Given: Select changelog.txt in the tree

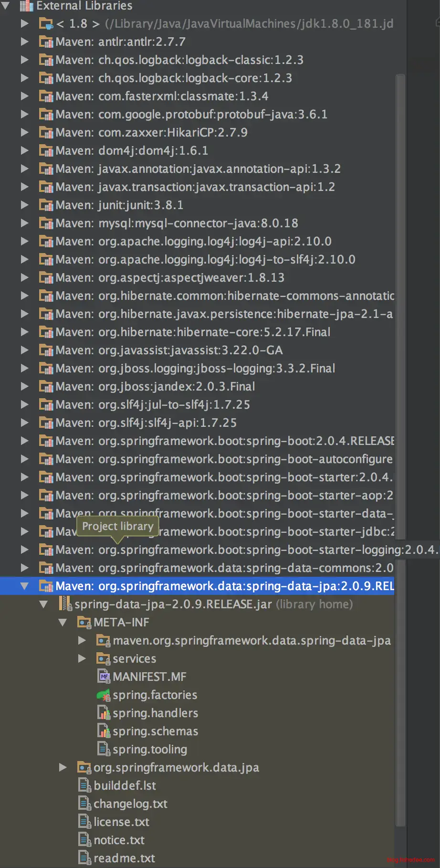Looking at the screenshot, I should [x=130, y=804].
